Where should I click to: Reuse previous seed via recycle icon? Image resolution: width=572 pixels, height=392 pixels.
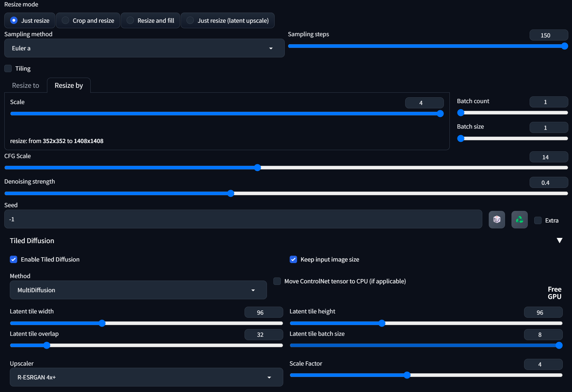pos(519,219)
